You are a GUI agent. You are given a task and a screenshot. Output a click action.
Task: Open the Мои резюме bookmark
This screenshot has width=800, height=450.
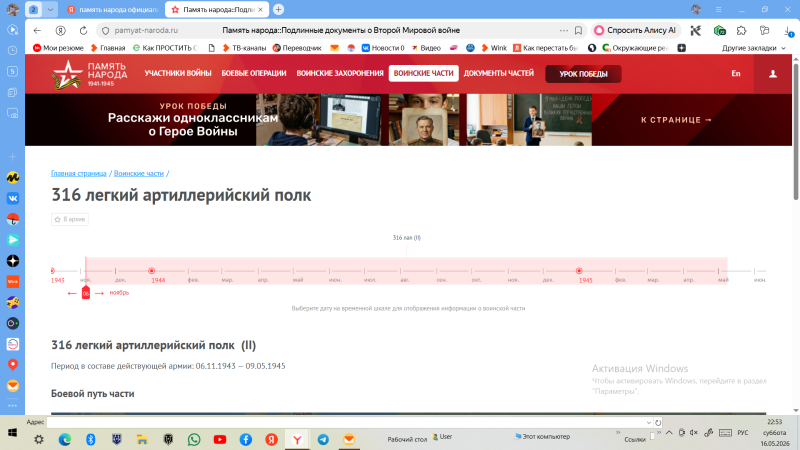(x=58, y=48)
